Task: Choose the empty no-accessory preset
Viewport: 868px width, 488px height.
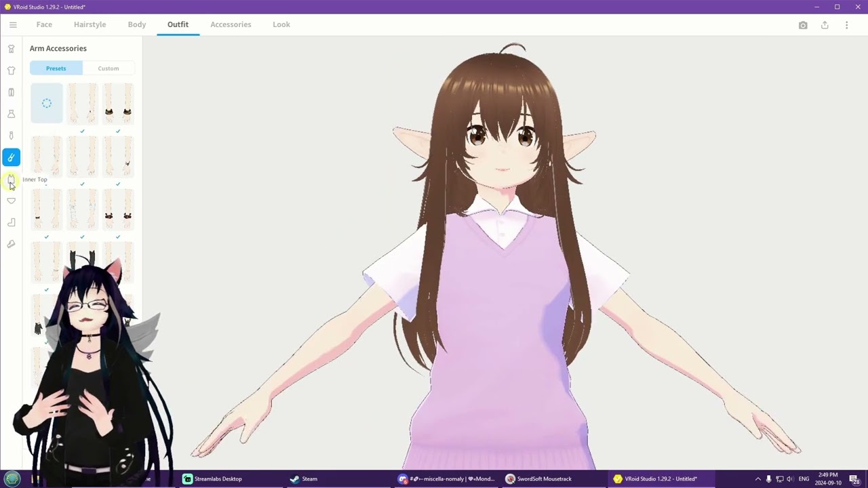Action: click(47, 104)
